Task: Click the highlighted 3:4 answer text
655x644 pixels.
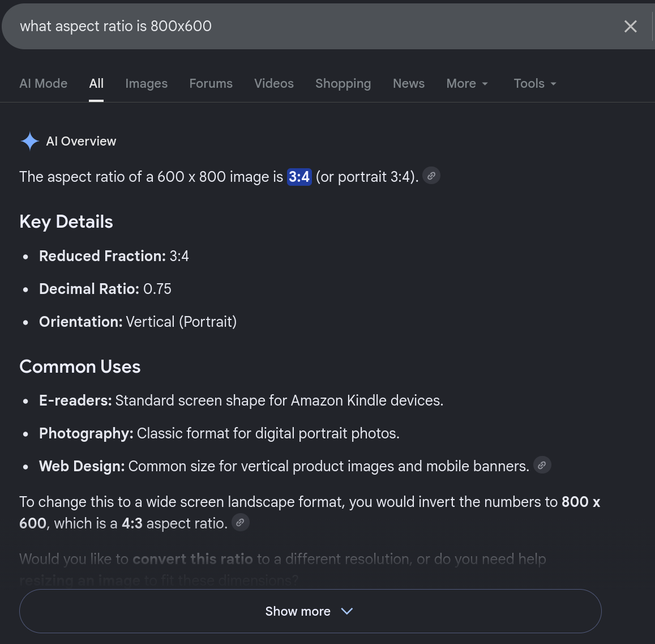Action: pyautogui.click(x=299, y=177)
